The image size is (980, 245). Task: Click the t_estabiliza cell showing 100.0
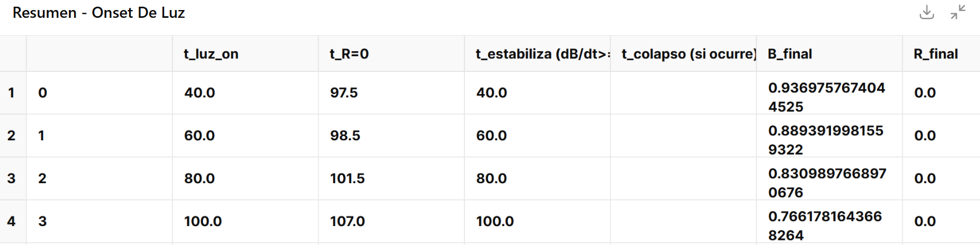(494, 222)
